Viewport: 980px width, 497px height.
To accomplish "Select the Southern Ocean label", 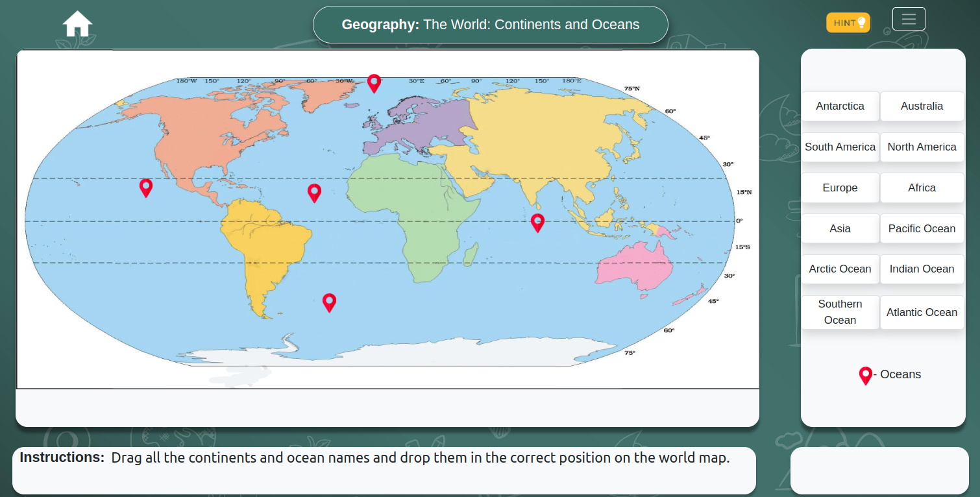I will tap(840, 312).
